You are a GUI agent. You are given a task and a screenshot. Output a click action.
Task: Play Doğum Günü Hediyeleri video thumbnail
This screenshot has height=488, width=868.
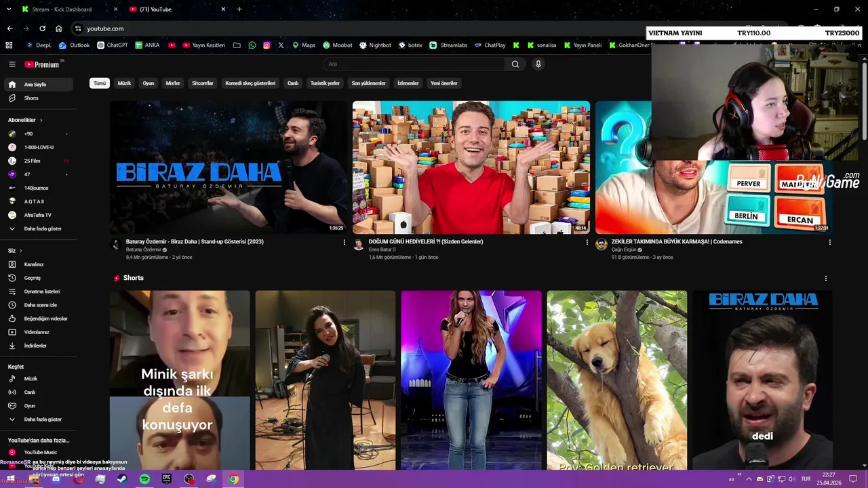point(471,167)
